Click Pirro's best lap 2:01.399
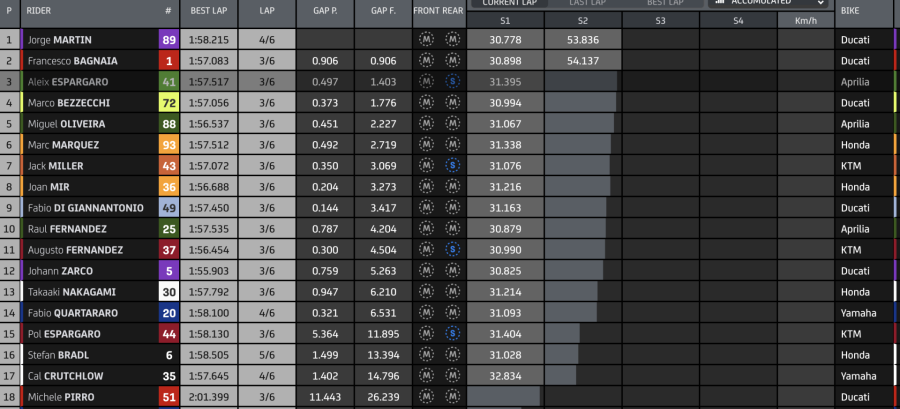This screenshot has height=409, width=900. (x=209, y=397)
